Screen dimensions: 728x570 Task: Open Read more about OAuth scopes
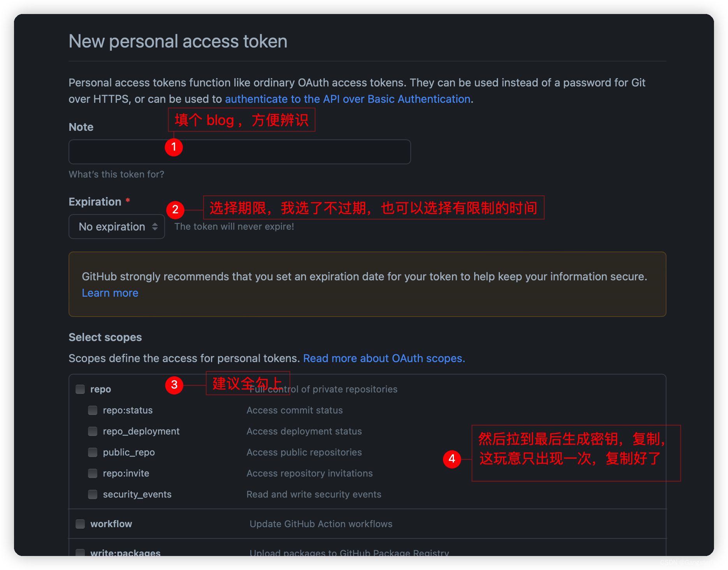pos(384,358)
